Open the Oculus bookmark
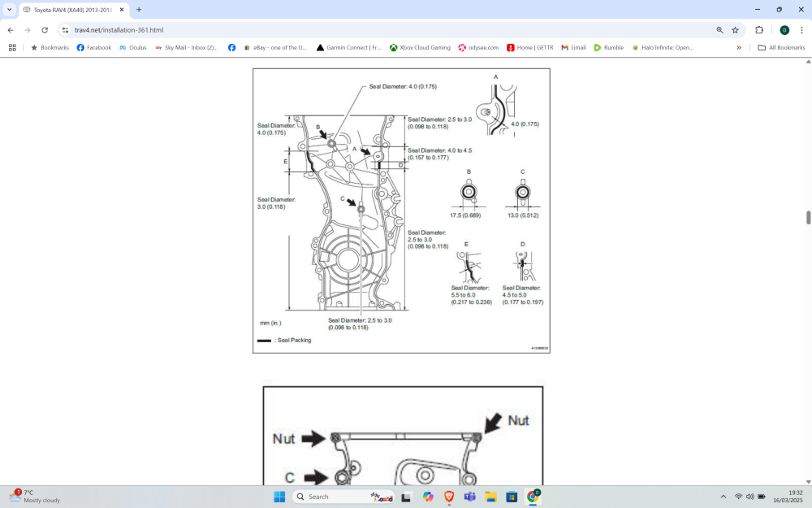The width and height of the screenshot is (812, 508). [132, 47]
